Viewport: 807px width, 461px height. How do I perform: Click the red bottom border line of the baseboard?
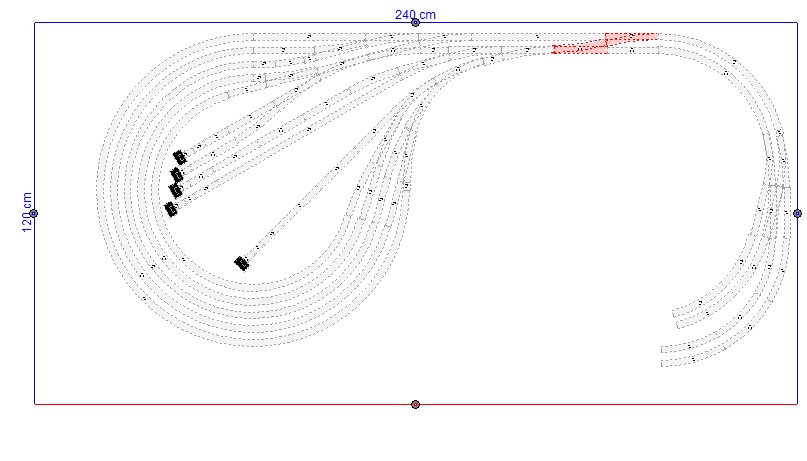(250, 404)
